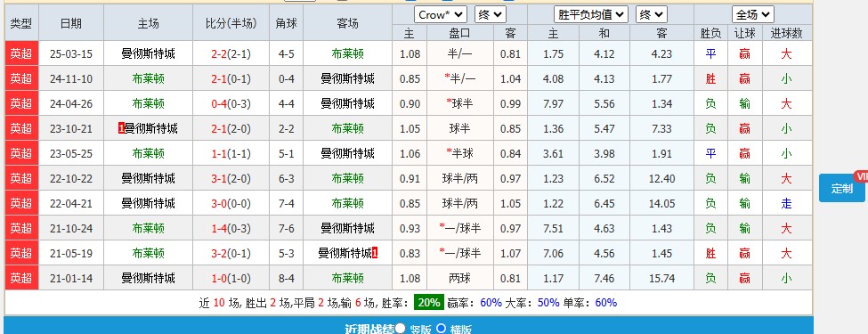The width and height of the screenshot is (868, 334).
Task: Click corner count 8-4
Action: (x=286, y=279)
